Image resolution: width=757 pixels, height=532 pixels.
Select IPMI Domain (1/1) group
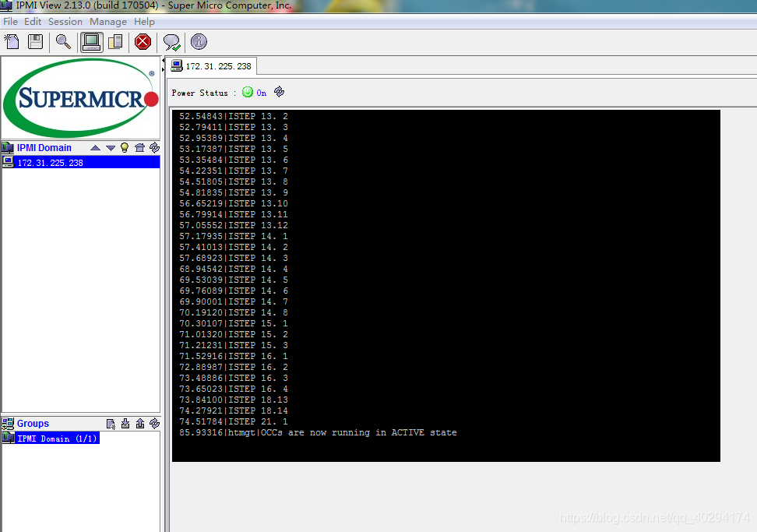coord(51,439)
